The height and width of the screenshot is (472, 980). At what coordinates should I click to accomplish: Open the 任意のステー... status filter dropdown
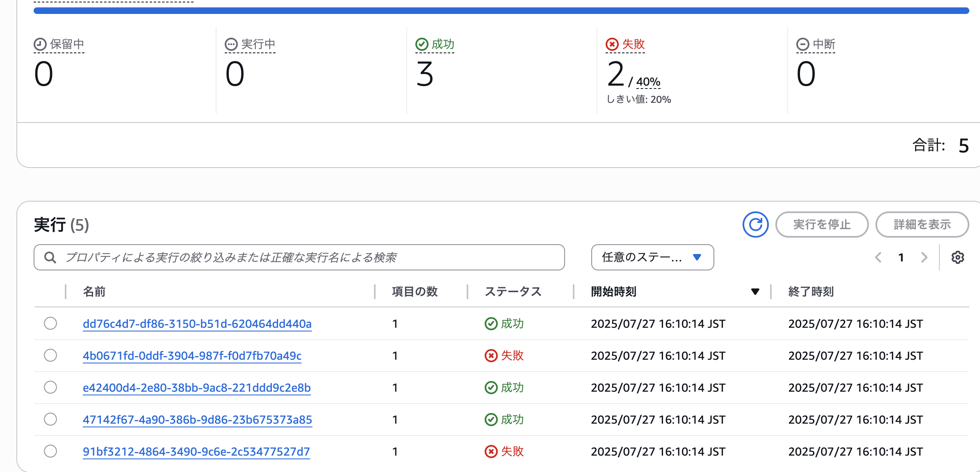click(652, 257)
